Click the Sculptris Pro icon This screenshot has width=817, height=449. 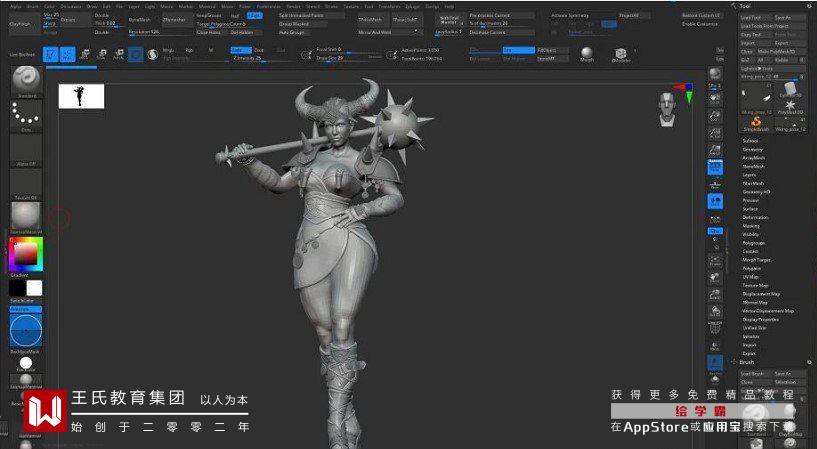tap(153, 54)
